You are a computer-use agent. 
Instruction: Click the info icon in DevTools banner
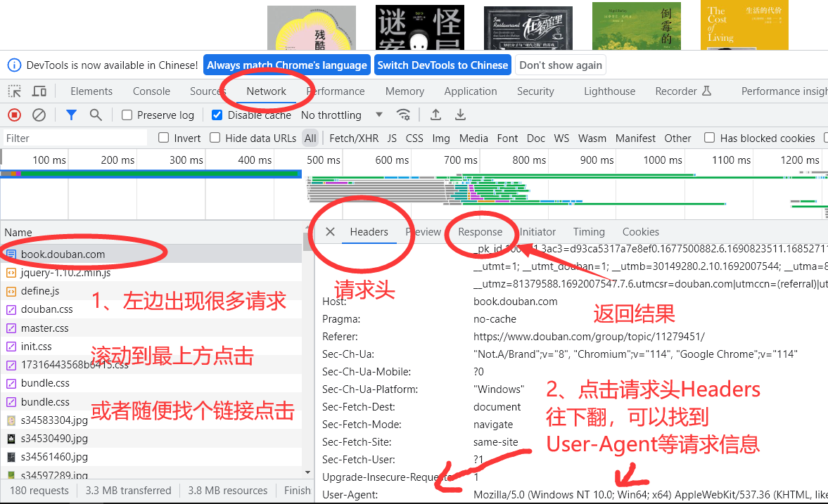[x=14, y=65]
